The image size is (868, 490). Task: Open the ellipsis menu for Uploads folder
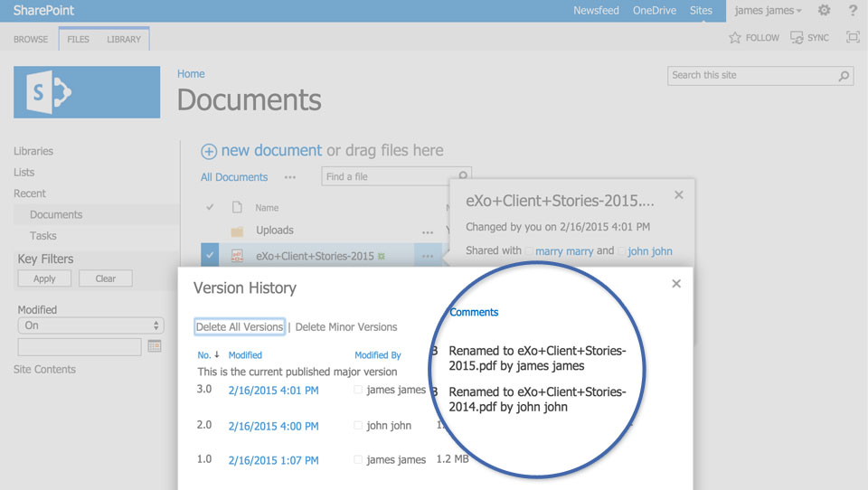pos(428,232)
